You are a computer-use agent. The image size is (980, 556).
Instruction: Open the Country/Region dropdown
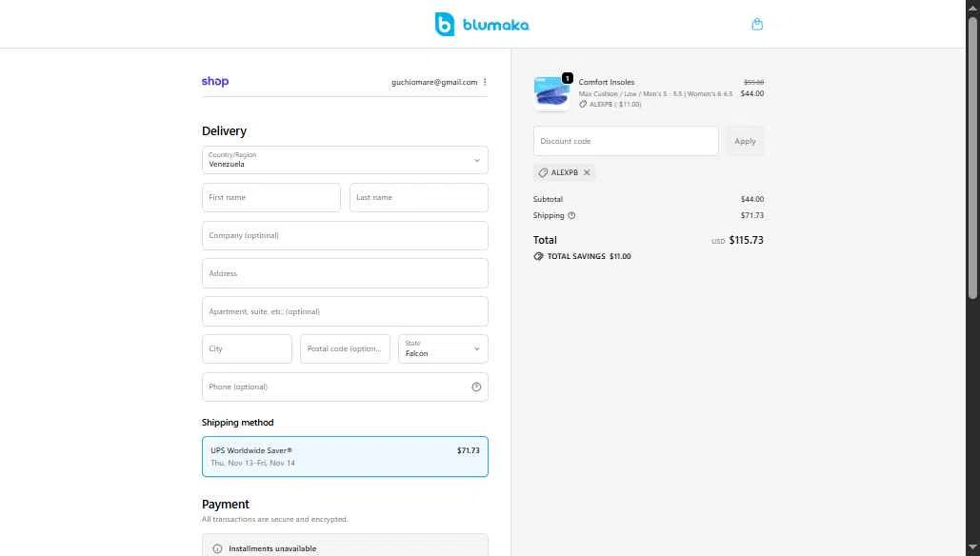(345, 160)
